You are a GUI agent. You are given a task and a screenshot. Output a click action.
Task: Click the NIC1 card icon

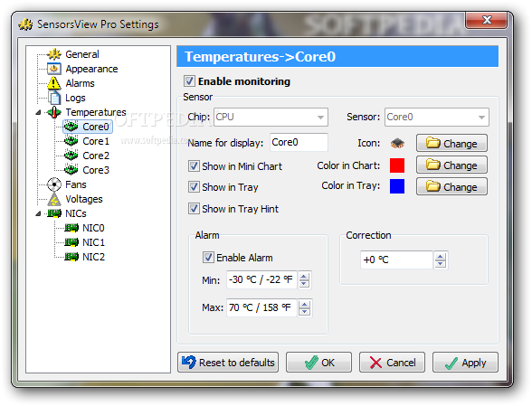point(71,242)
